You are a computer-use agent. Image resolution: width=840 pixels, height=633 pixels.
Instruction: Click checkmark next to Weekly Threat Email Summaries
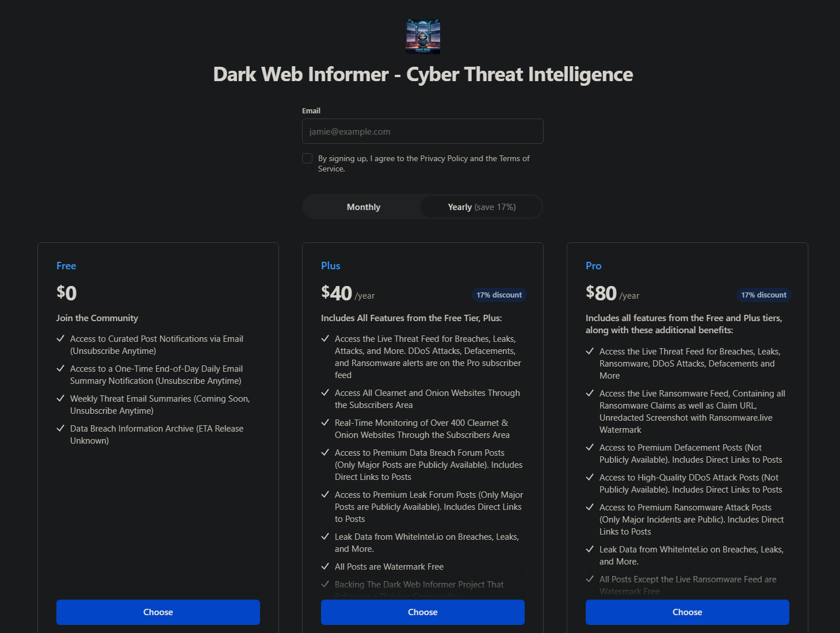60,398
